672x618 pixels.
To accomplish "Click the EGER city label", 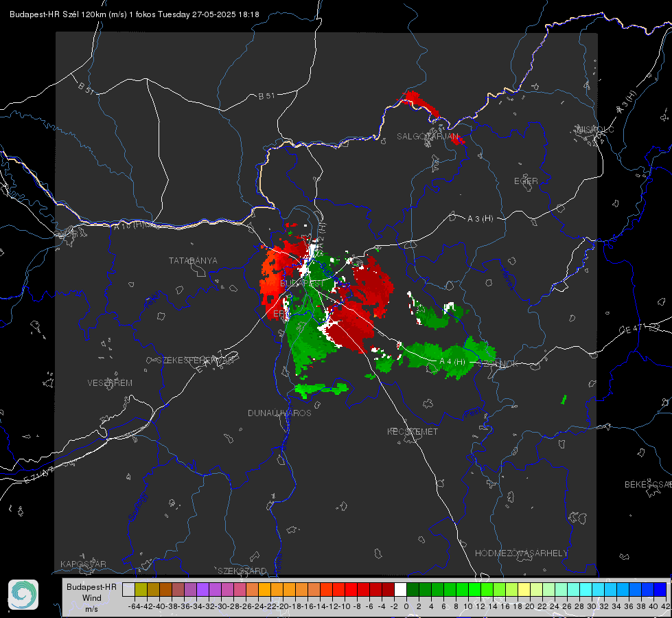I will pyautogui.click(x=526, y=181).
